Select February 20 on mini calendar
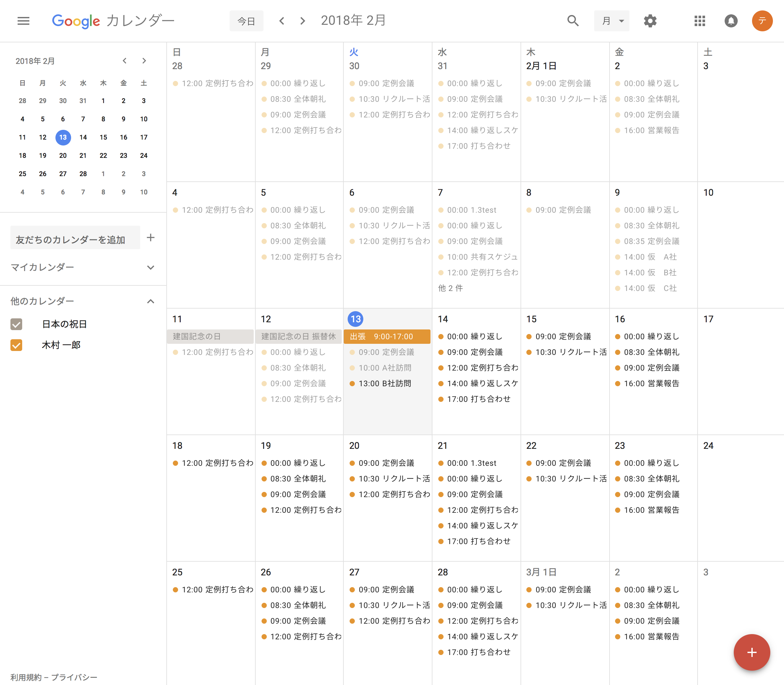784x685 pixels. [x=63, y=155]
